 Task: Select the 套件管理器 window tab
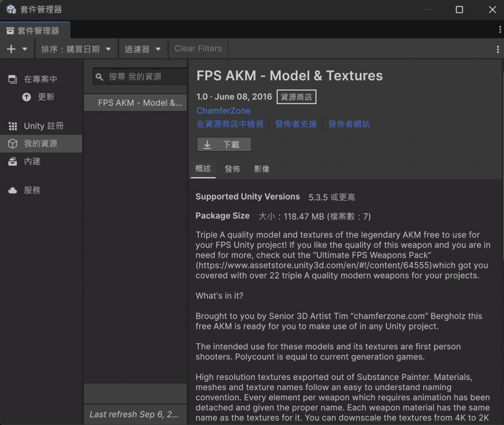(x=35, y=30)
